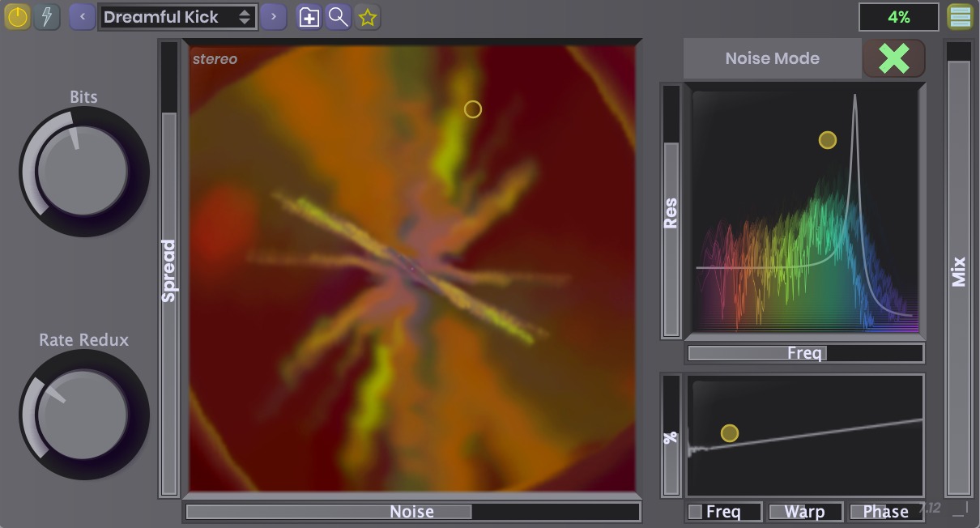This screenshot has width=980, height=528.
Task: Click the Warp slider at the bottom
Action: (x=804, y=512)
